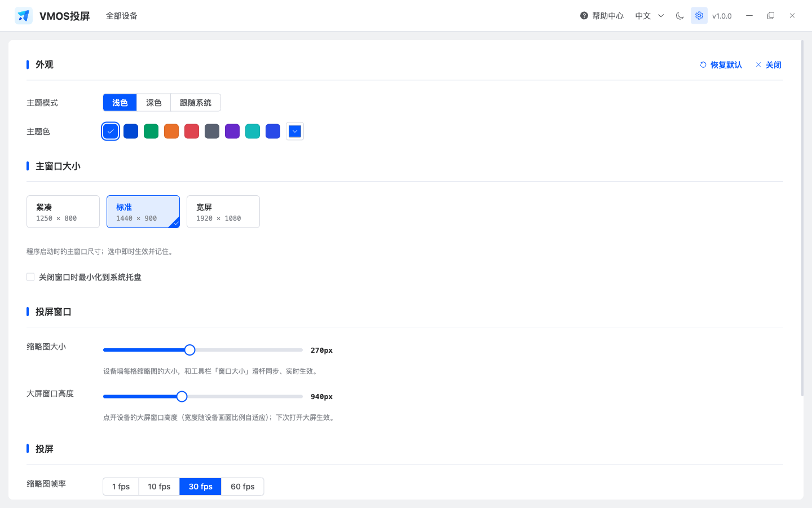Enable minimize to system tray checkbox

tap(30, 277)
